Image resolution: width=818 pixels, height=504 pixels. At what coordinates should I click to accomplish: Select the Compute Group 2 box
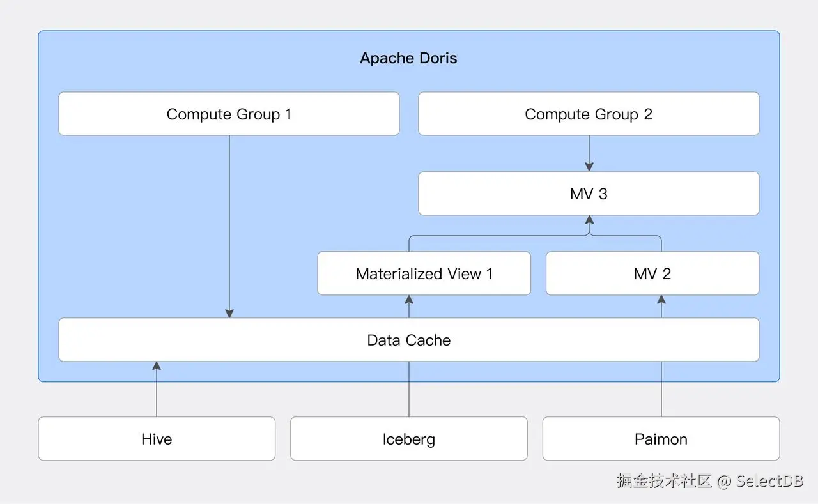589,114
